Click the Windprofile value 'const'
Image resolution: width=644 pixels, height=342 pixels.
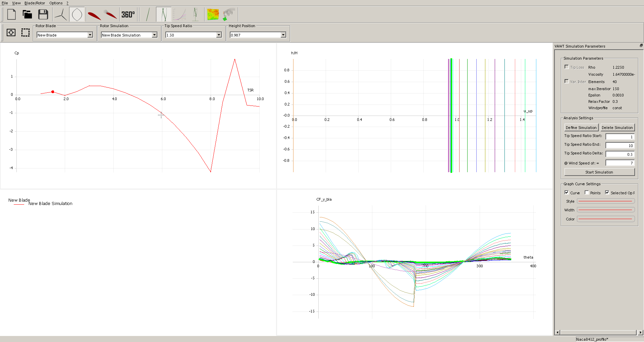tap(617, 108)
